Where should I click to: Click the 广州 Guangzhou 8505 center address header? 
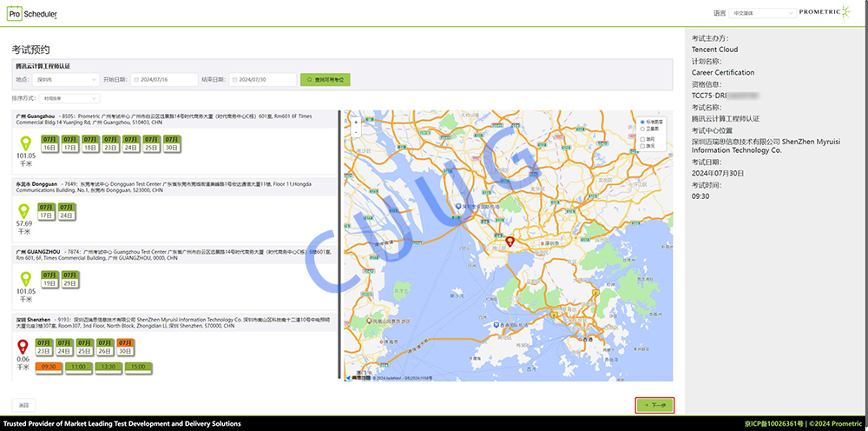[174, 119]
